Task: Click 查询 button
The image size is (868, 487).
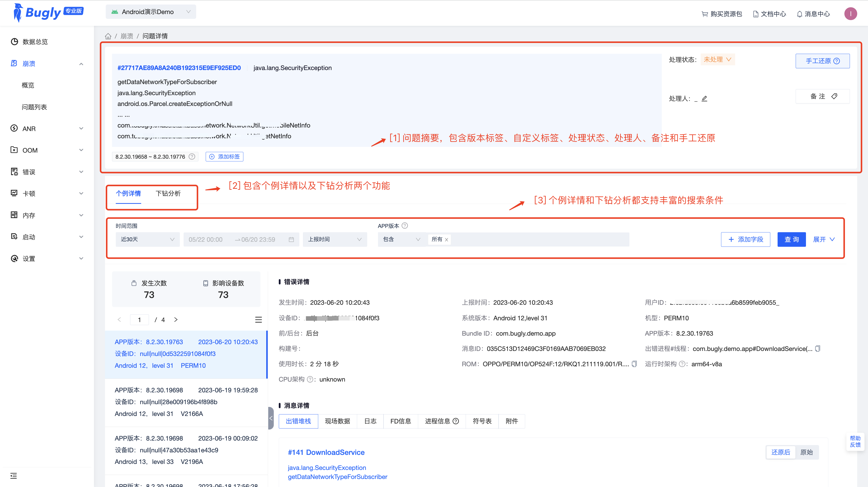Action: 791,239
